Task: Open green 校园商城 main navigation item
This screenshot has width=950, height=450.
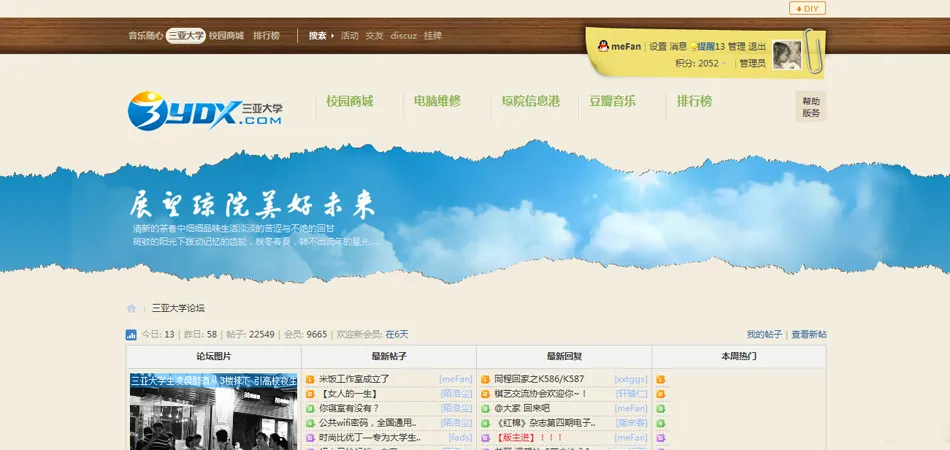Action: 350,101
